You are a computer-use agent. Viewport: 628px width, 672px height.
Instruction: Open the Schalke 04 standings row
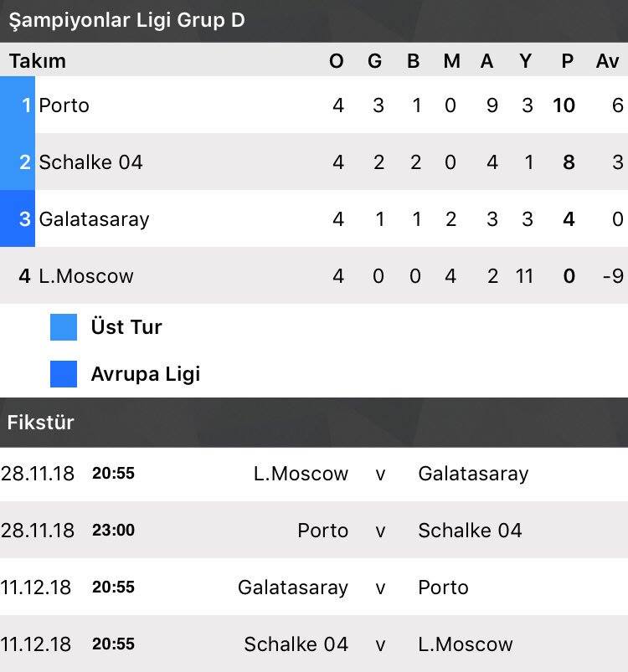314,162
